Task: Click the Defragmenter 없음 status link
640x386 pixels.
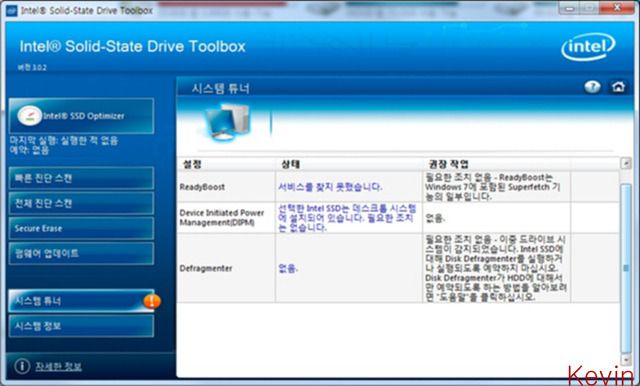Action: point(288,268)
